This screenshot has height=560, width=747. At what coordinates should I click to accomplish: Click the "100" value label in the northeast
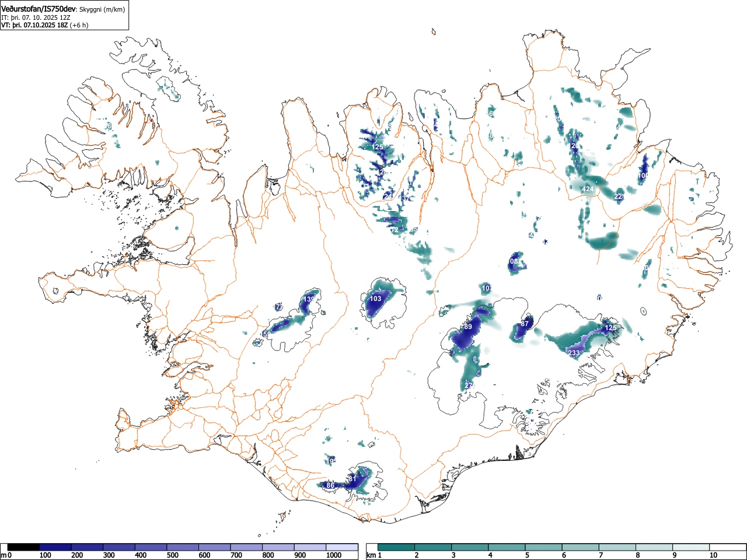pyautogui.click(x=643, y=176)
